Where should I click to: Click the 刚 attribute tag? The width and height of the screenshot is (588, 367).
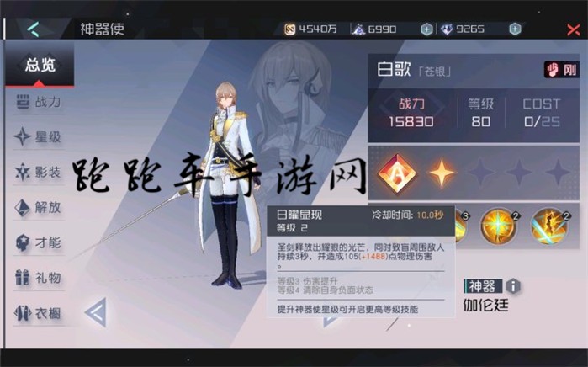561,70
